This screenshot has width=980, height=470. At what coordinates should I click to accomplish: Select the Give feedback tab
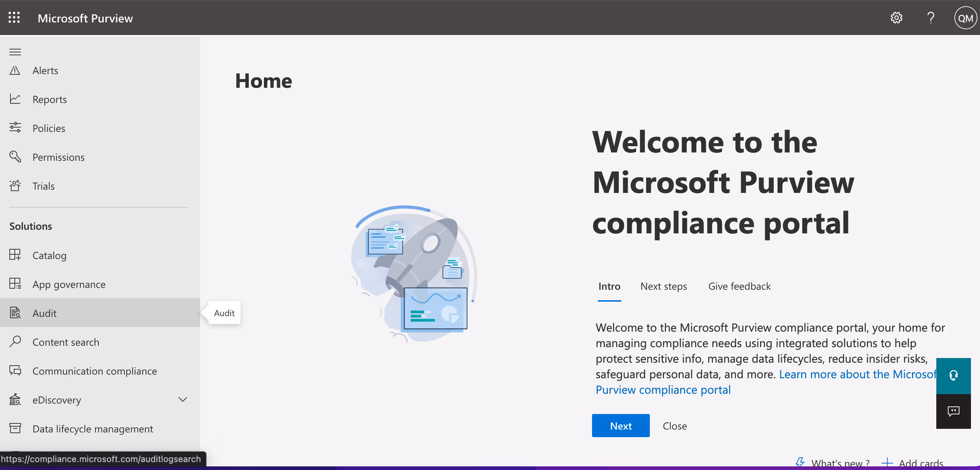pyautogui.click(x=739, y=286)
